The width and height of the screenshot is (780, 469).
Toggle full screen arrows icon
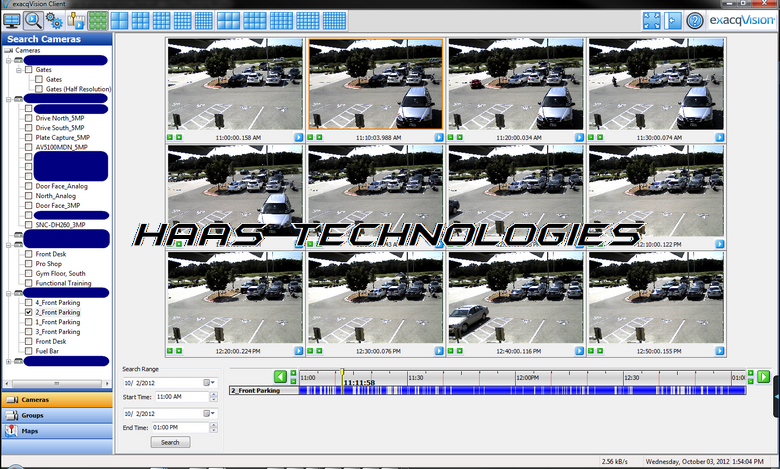(x=652, y=21)
